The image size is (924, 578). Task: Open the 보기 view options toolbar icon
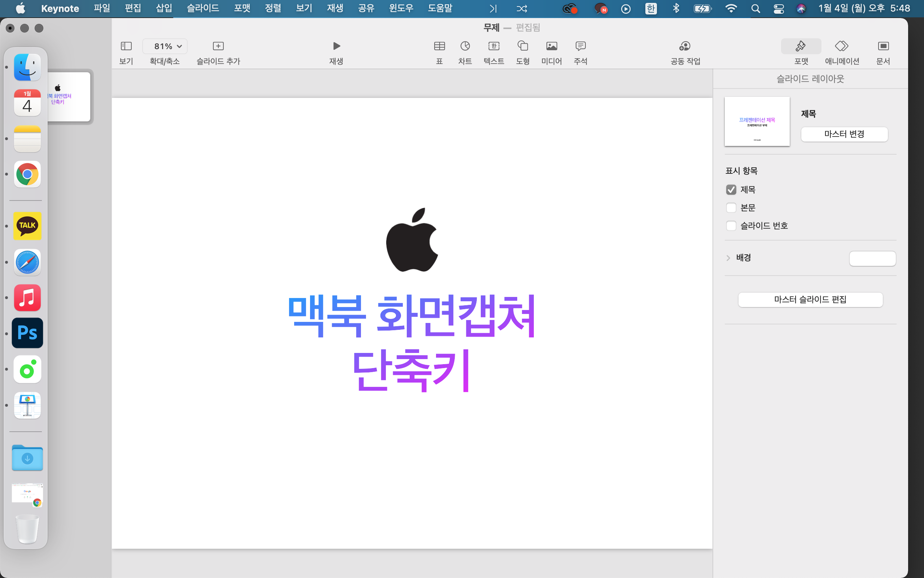[126, 46]
